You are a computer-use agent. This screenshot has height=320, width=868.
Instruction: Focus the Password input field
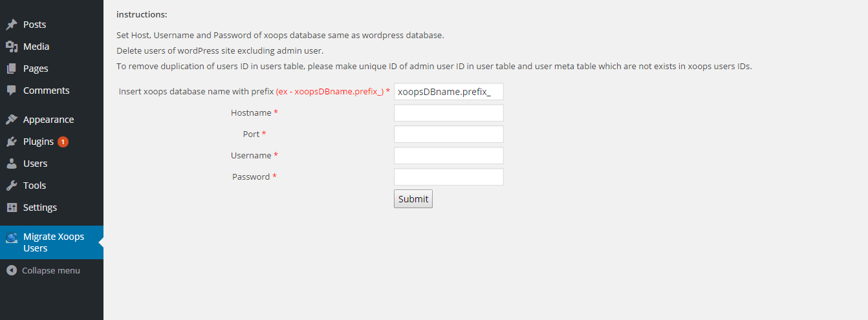coord(449,177)
